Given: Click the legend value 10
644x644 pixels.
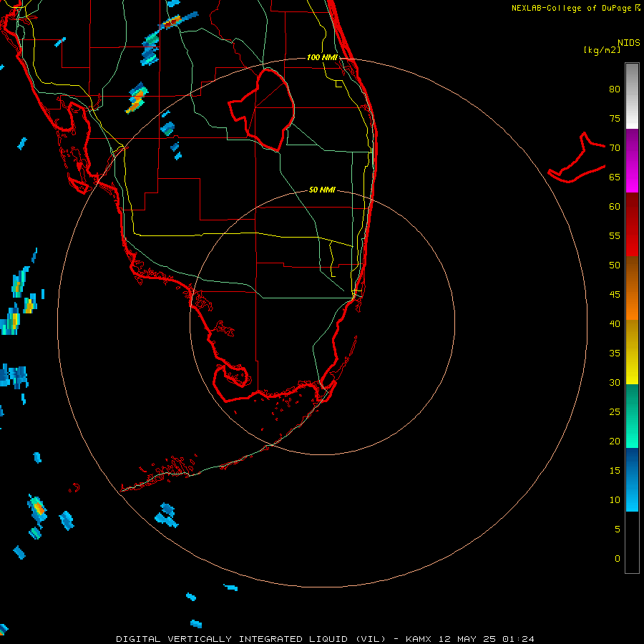Looking at the screenshot, I should (x=615, y=500).
